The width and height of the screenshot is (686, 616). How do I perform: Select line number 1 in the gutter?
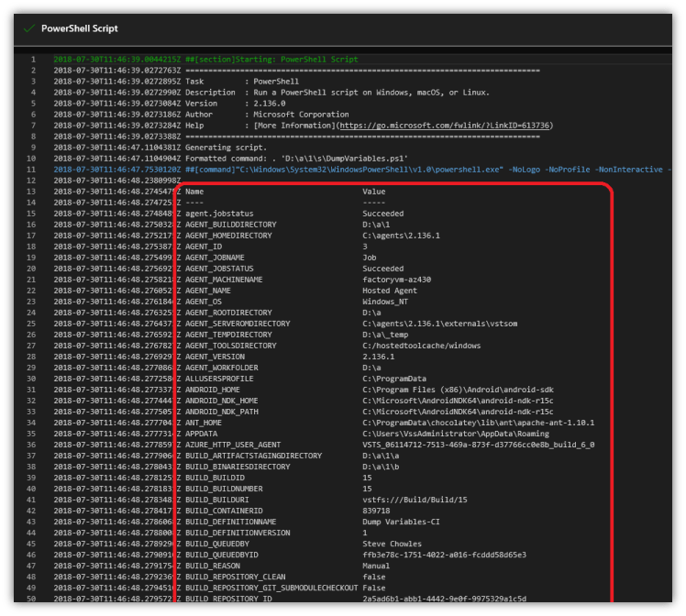tap(32, 60)
